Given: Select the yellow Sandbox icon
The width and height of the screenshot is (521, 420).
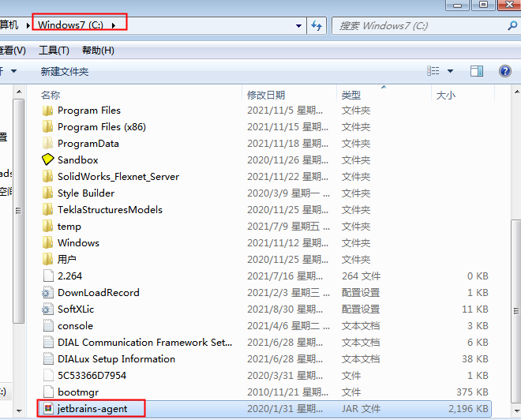Looking at the screenshot, I should point(48,159).
